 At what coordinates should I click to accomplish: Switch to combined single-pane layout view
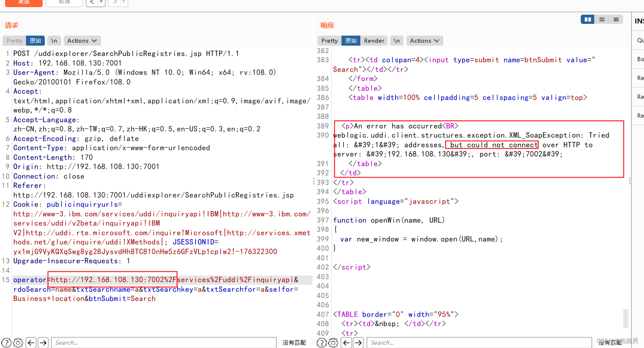pyautogui.click(x=616, y=19)
